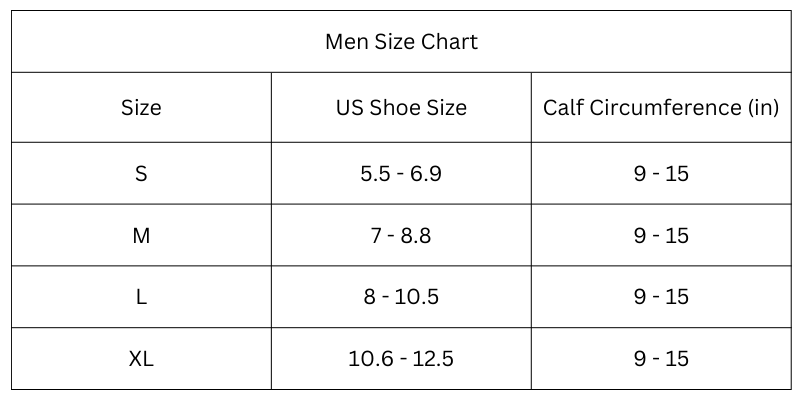Select the XL size cell

(x=141, y=359)
